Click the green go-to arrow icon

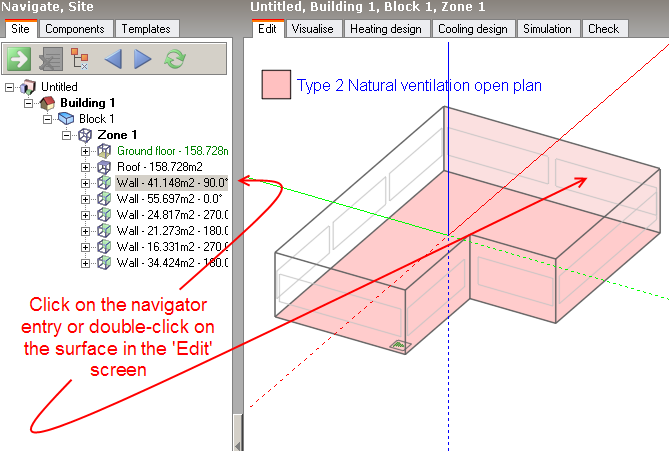(x=19, y=59)
